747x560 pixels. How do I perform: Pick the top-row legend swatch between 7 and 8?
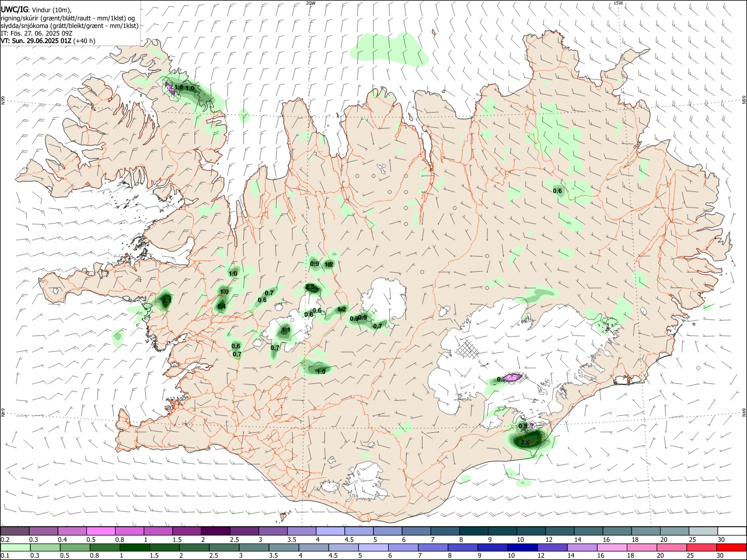click(x=445, y=531)
